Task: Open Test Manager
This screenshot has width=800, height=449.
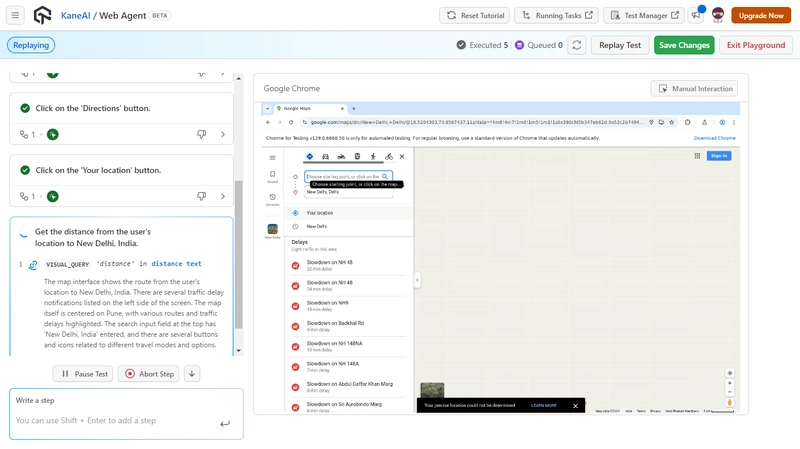Action: pos(645,15)
